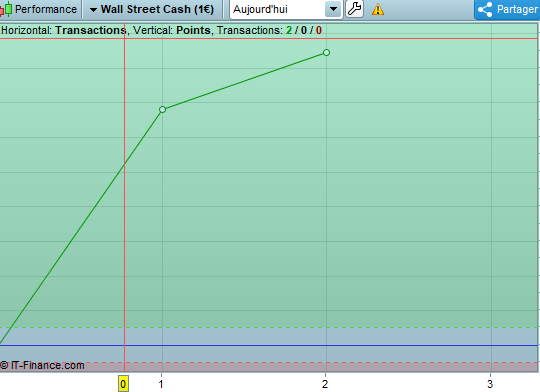Expand the Aujourd'hui period dropdown arrow
The image size is (540, 392).
click(x=333, y=9)
